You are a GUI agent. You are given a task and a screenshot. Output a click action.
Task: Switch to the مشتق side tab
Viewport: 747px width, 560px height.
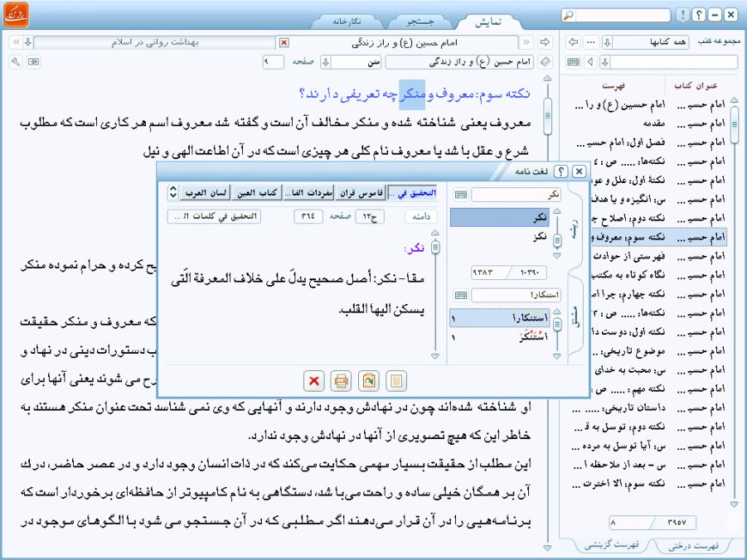coord(575,316)
